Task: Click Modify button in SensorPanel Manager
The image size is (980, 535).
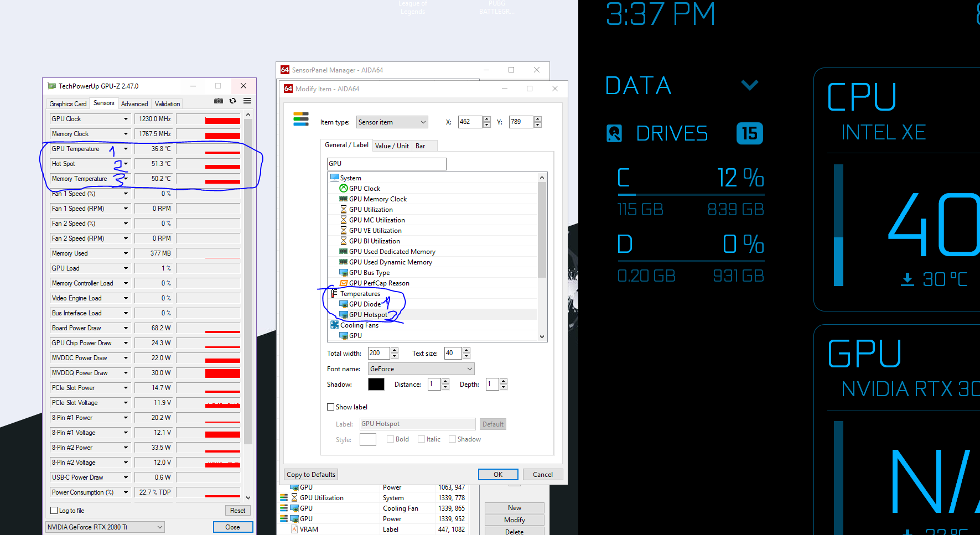Action: (515, 520)
